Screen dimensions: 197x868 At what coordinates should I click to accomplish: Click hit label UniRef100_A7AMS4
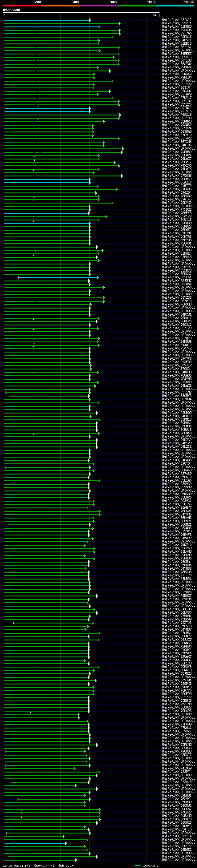(177, 633)
